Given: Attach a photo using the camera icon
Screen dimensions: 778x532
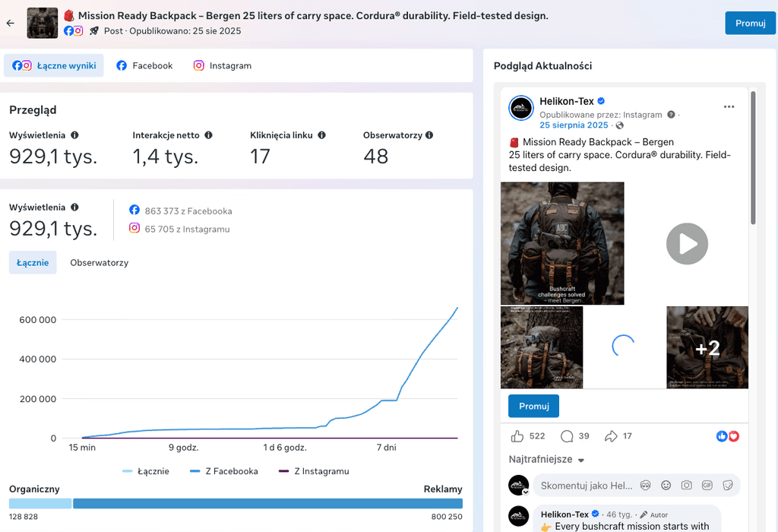Looking at the screenshot, I should point(686,486).
